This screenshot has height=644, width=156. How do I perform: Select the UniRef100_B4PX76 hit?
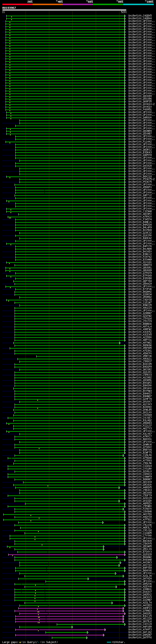pyautogui.click(x=140, y=246)
